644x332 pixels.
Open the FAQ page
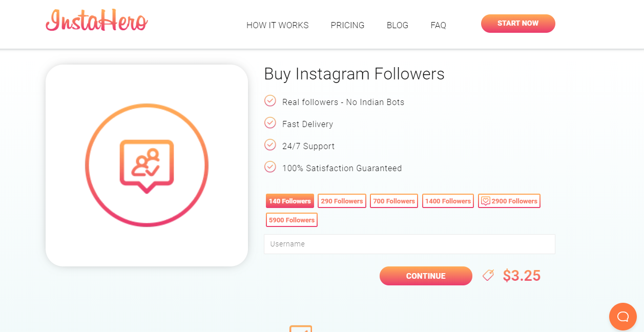tap(438, 25)
